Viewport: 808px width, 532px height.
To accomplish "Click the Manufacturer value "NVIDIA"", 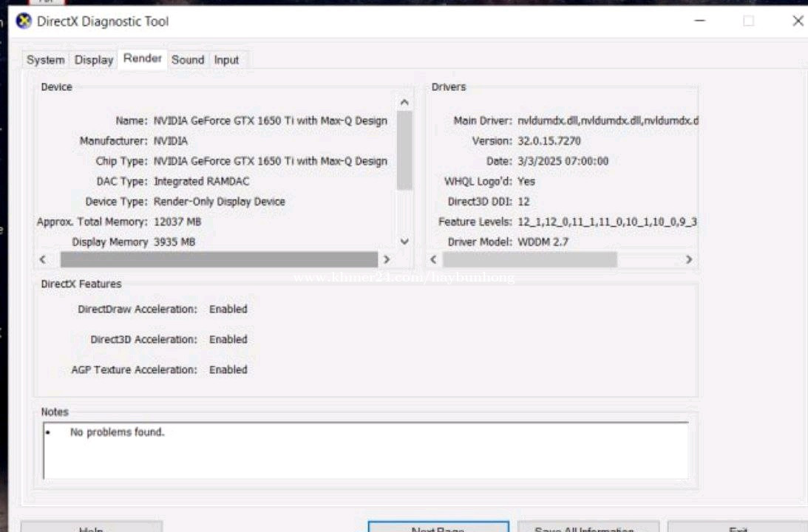I will 171,140.
